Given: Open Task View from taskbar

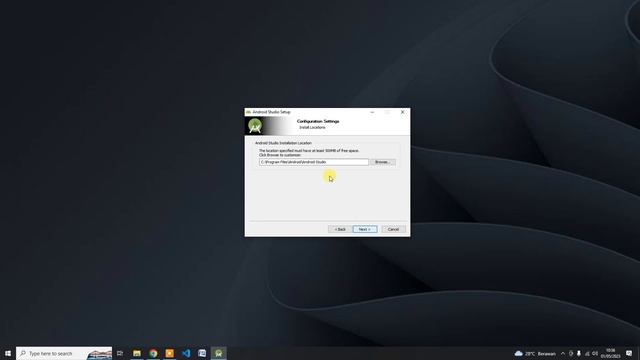Looking at the screenshot, I should click(x=120, y=353).
